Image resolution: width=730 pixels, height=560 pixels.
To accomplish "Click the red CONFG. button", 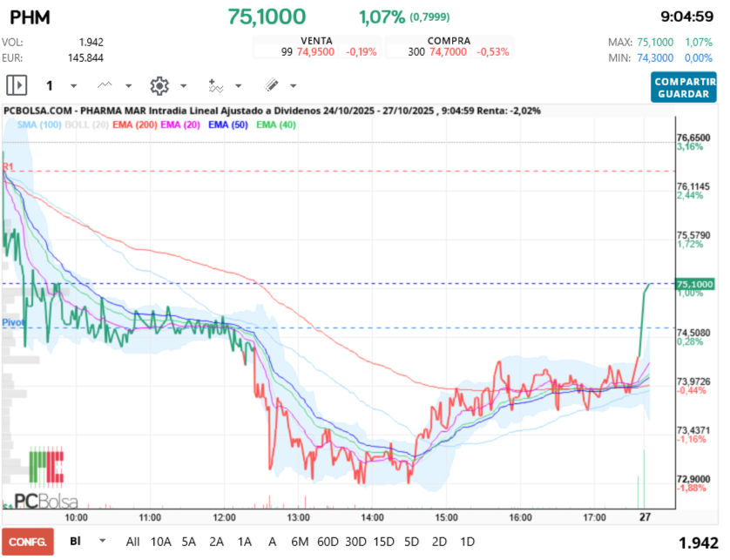I will [x=27, y=541].
